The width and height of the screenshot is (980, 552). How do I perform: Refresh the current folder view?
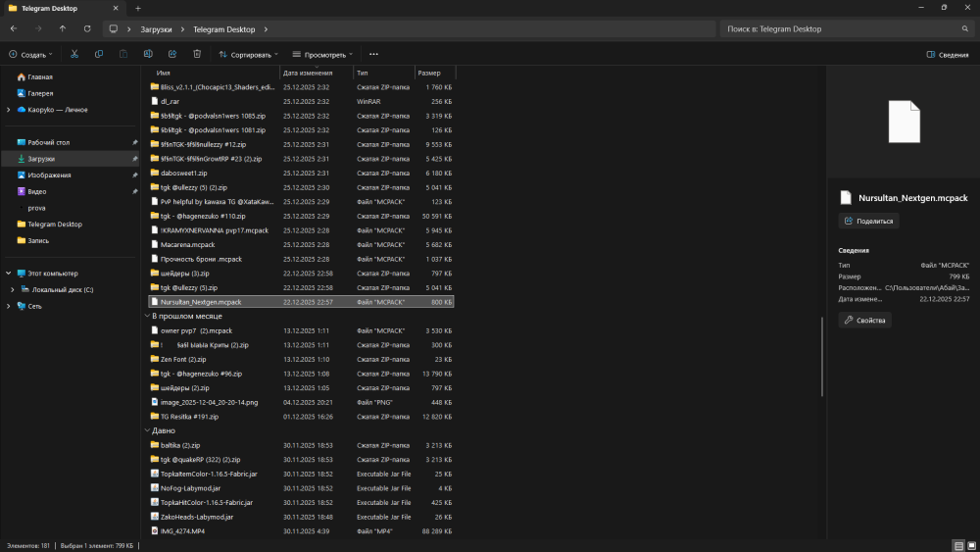tap(87, 28)
